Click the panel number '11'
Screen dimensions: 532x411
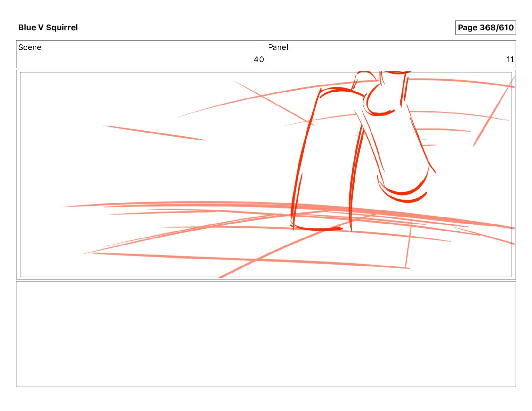pos(510,59)
